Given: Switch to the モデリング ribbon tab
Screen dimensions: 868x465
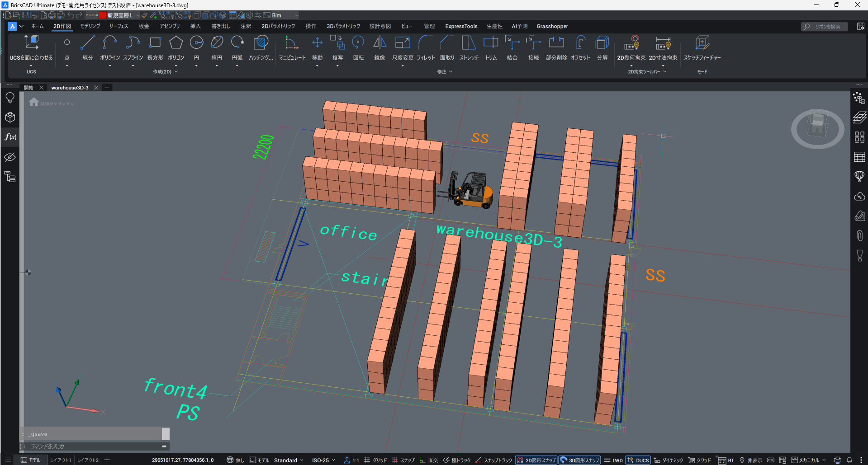Looking at the screenshot, I should tap(90, 26).
